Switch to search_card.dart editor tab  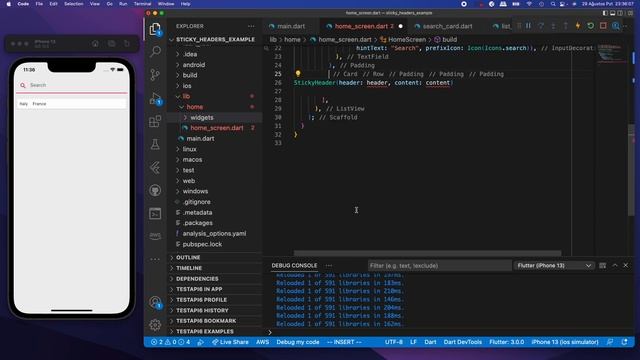coord(447,26)
